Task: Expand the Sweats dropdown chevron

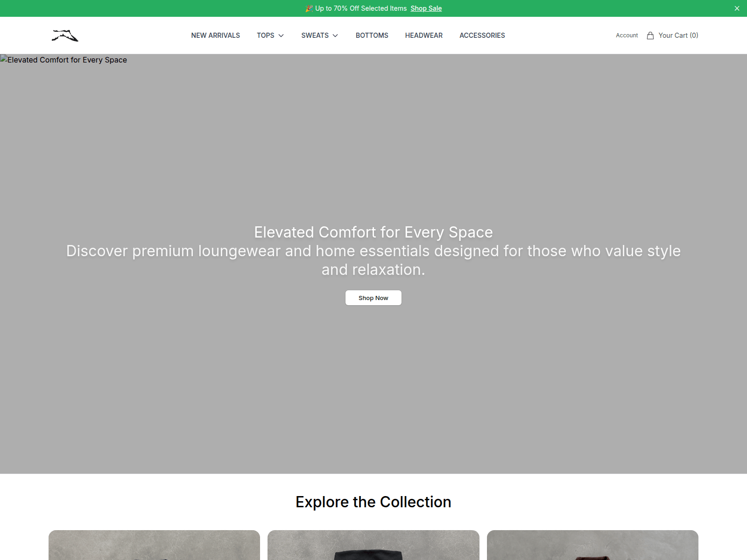Action: [335, 35]
